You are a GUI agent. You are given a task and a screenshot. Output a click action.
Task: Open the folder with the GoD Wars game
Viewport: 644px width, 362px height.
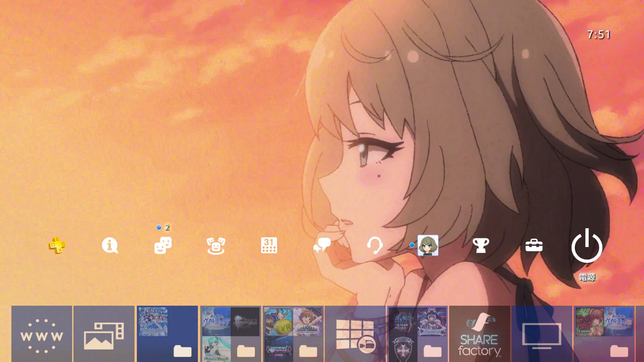604,334
